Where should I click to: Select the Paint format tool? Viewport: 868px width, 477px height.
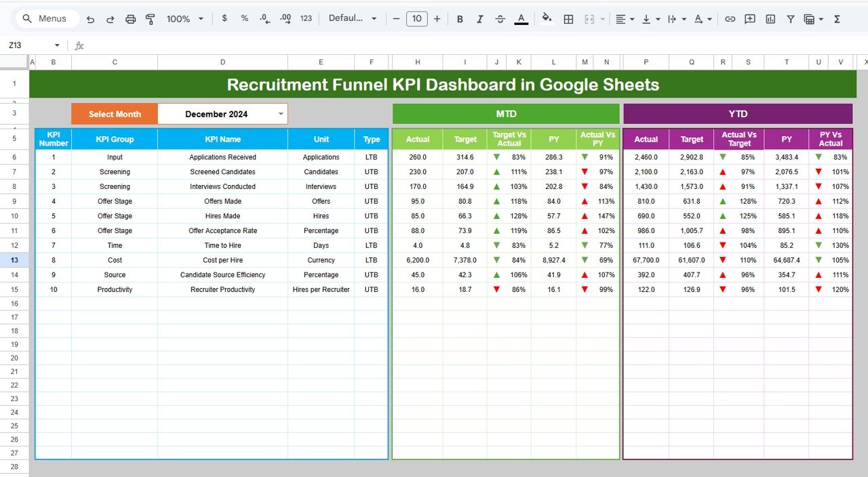(150, 18)
